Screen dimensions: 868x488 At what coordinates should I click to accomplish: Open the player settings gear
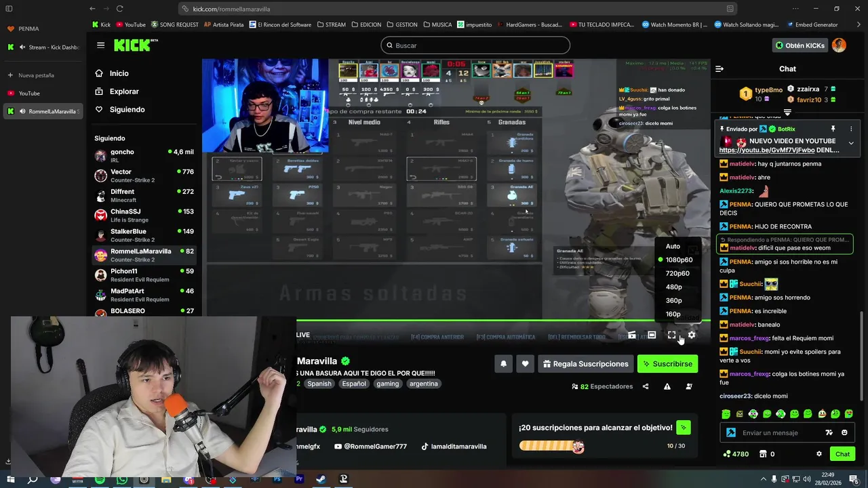tap(692, 335)
